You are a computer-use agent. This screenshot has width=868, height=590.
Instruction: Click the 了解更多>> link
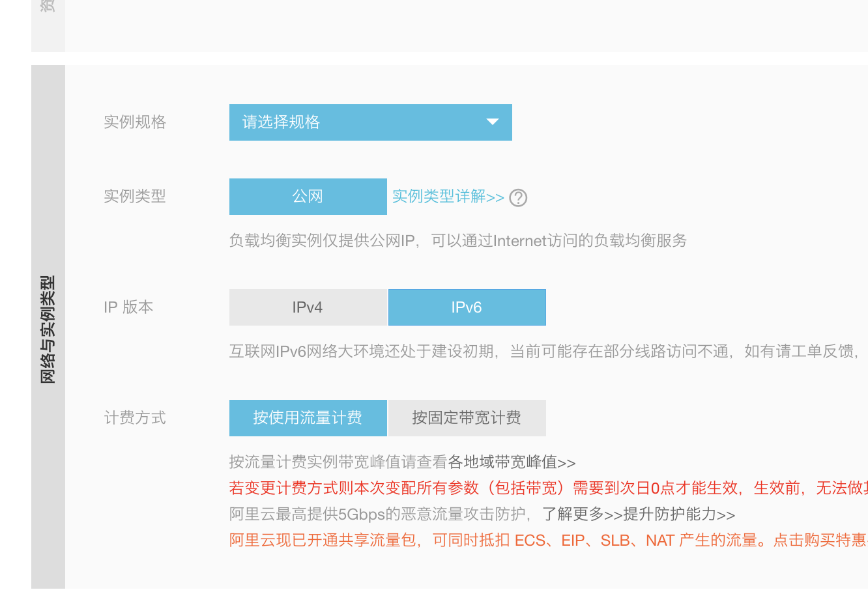pos(582,514)
